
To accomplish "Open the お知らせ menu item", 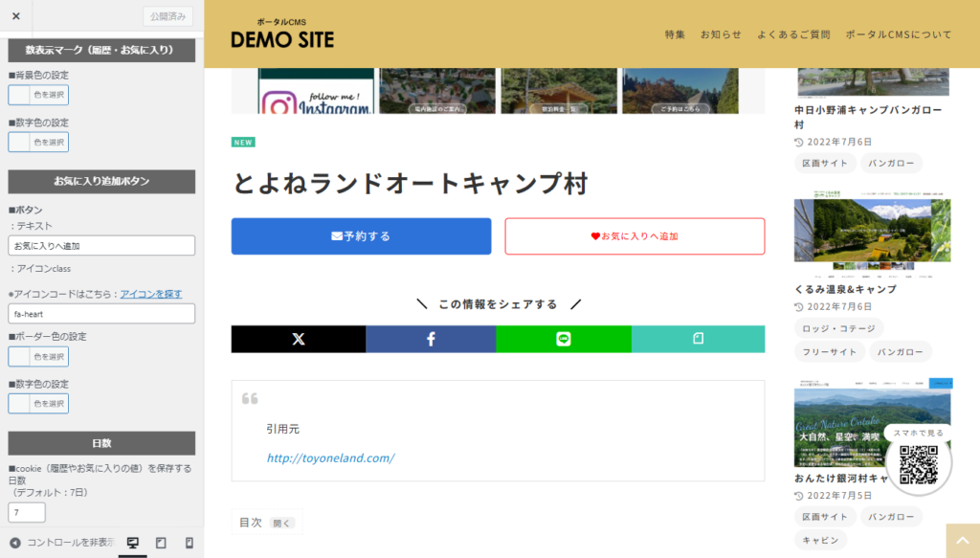I will pos(721,34).
